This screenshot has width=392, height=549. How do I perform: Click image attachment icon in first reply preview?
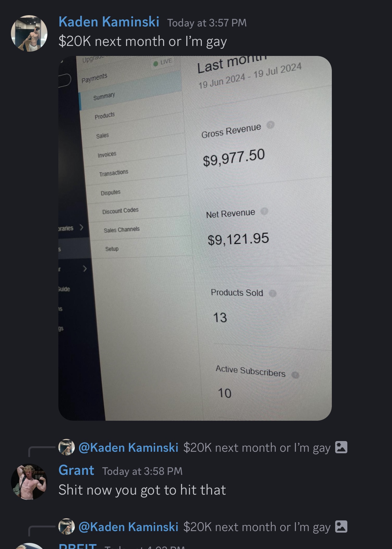[341, 447]
